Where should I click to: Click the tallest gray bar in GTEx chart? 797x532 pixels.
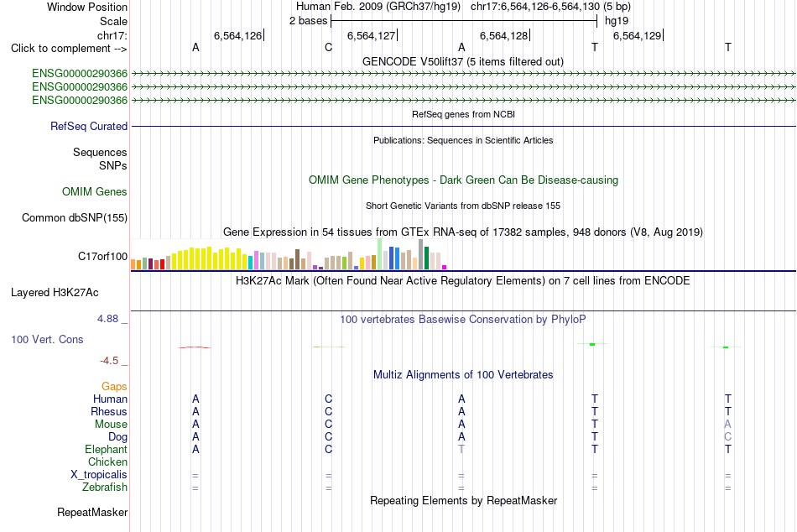(421, 254)
